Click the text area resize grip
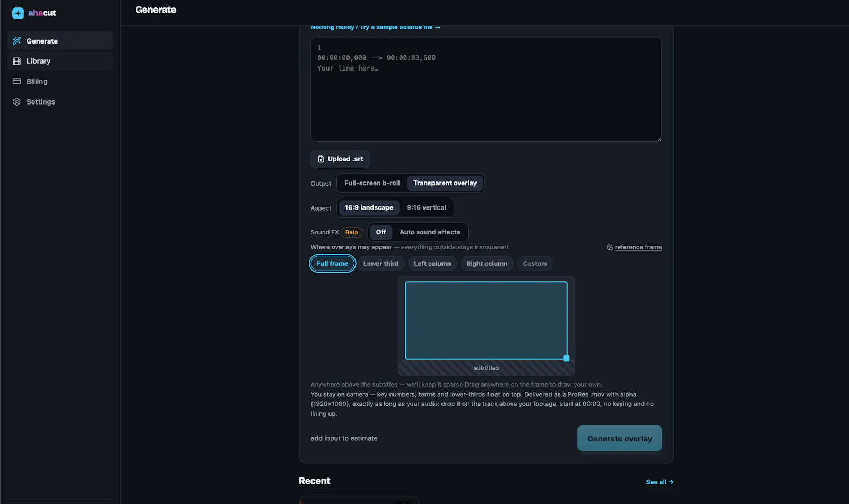 [659, 139]
